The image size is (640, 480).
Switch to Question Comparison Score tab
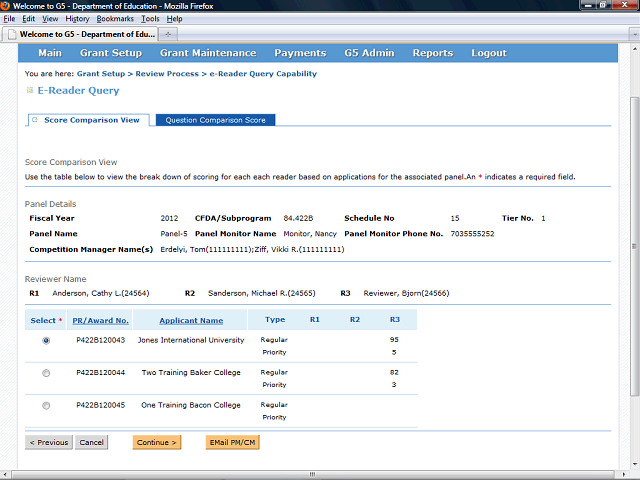(x=215, y=120)
